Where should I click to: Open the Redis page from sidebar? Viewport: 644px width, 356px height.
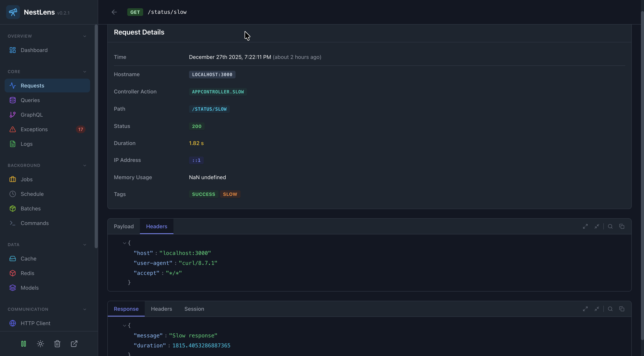pyautogui.click(x=27, y=273)
